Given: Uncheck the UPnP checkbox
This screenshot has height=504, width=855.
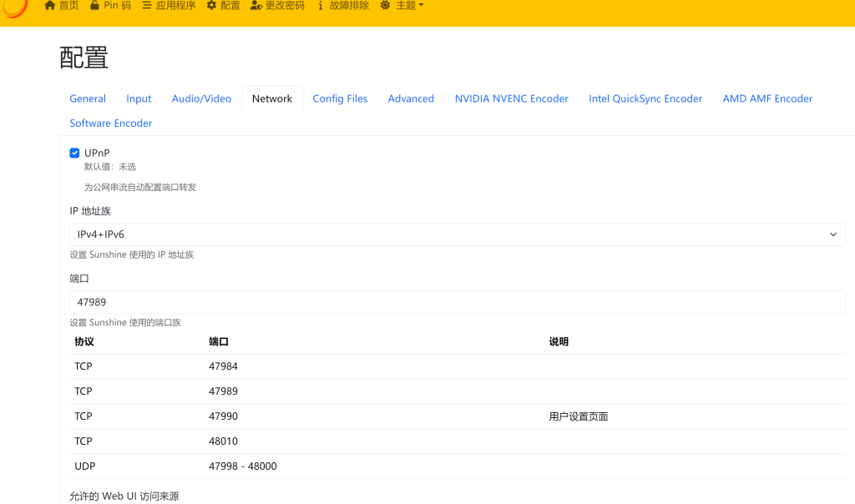Looking at the screenshot, I should click(x=74, y=153).
